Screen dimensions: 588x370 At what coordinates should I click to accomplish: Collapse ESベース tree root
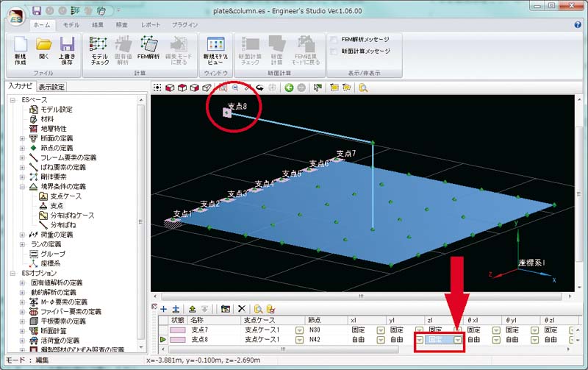[x=12, y=100]
